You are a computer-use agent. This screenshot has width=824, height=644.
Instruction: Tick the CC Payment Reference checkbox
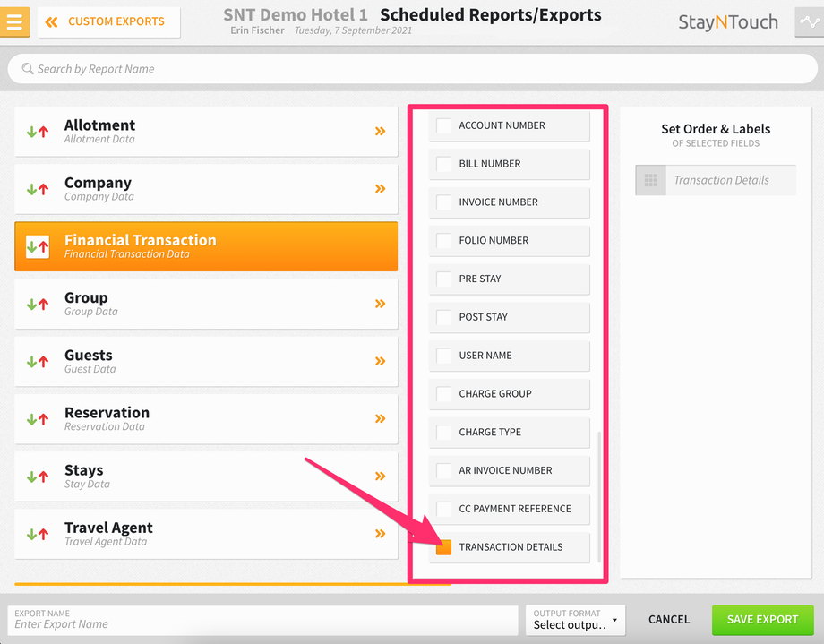point(444,509)
